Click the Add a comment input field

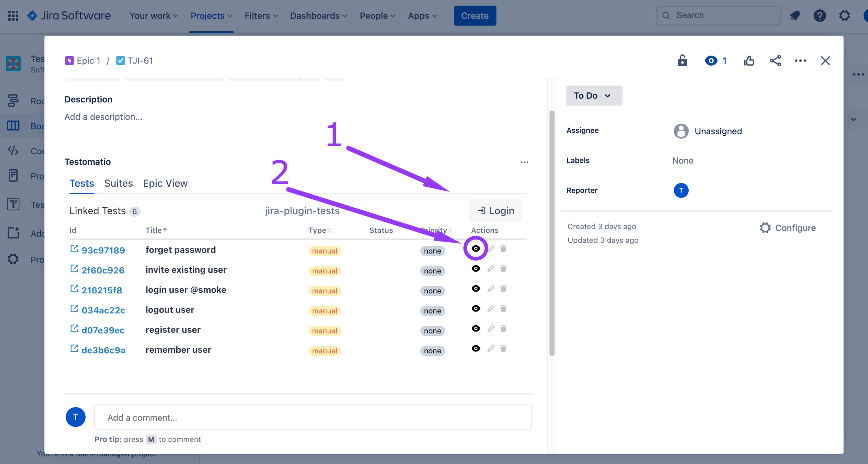click(313, 417)
